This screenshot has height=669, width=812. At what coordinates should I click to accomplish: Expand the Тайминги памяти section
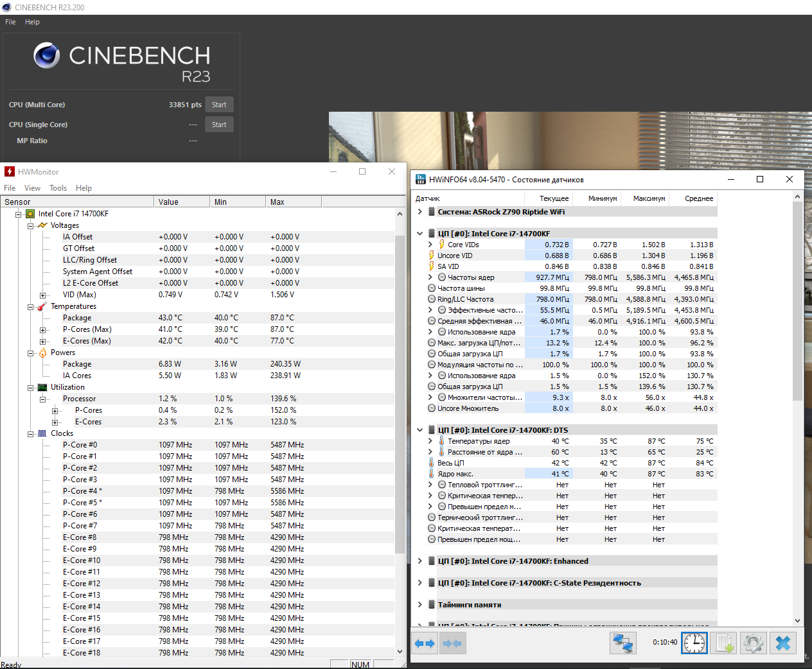(x=420, y=605)
